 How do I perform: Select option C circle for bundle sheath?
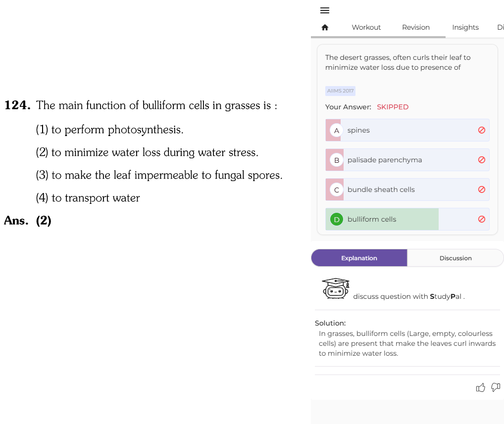(x=337, y=190)
